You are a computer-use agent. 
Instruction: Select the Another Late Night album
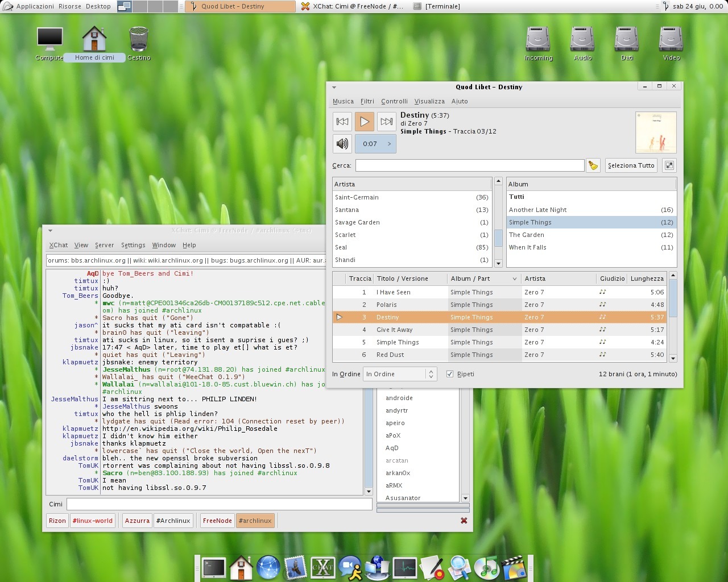pyautogui.click(x=591, y=210)
